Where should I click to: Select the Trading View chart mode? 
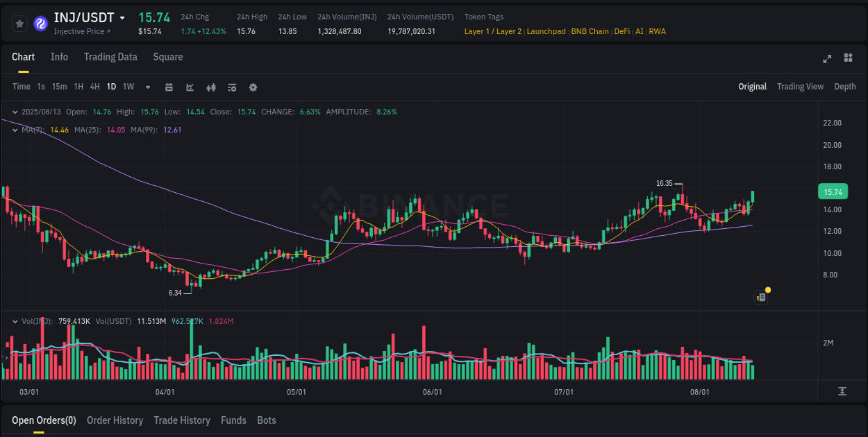800,86
